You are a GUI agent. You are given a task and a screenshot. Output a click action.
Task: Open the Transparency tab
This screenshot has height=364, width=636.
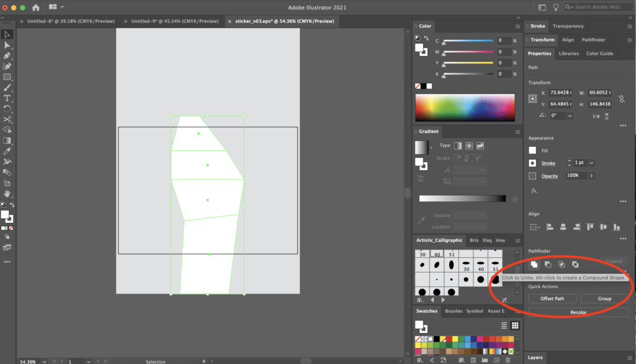[568, 26]
